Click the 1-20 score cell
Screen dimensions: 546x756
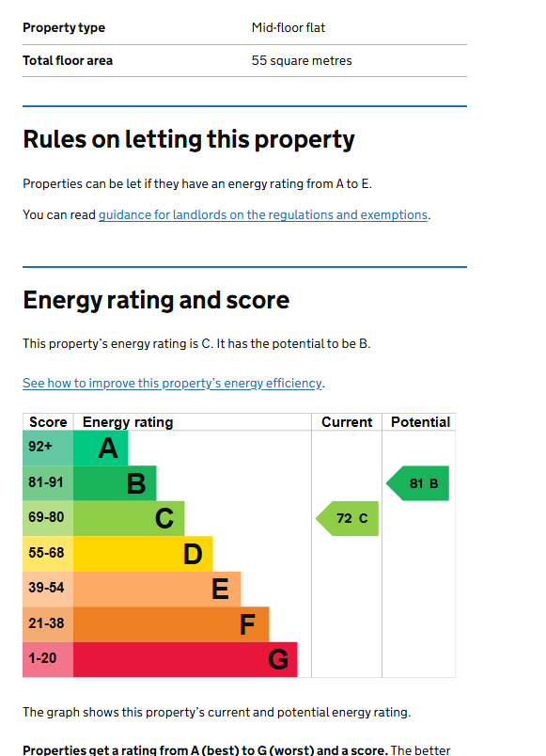tap(48, 659)
